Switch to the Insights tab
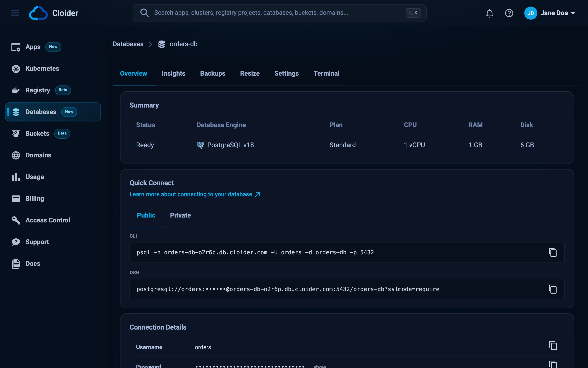 [174, 73]
